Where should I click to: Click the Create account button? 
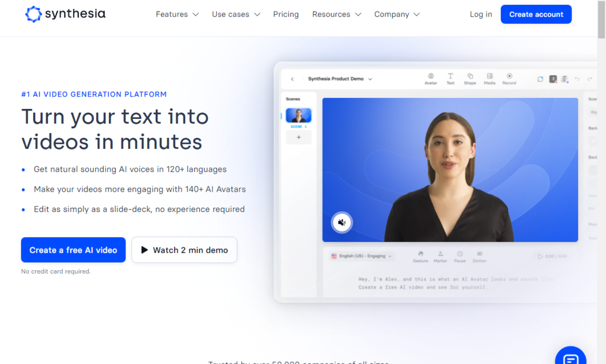pos(536,14)
